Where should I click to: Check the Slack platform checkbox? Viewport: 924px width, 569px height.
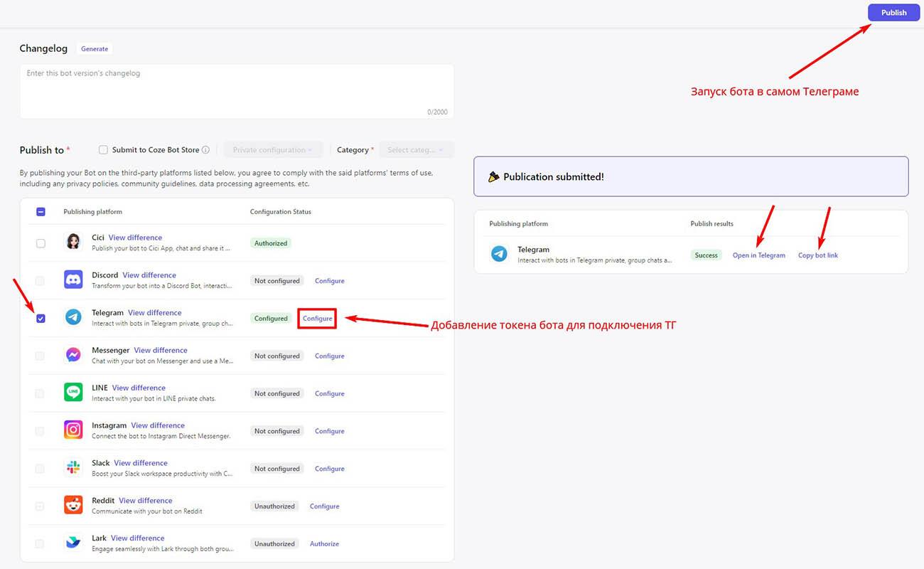tap(41, 469)
